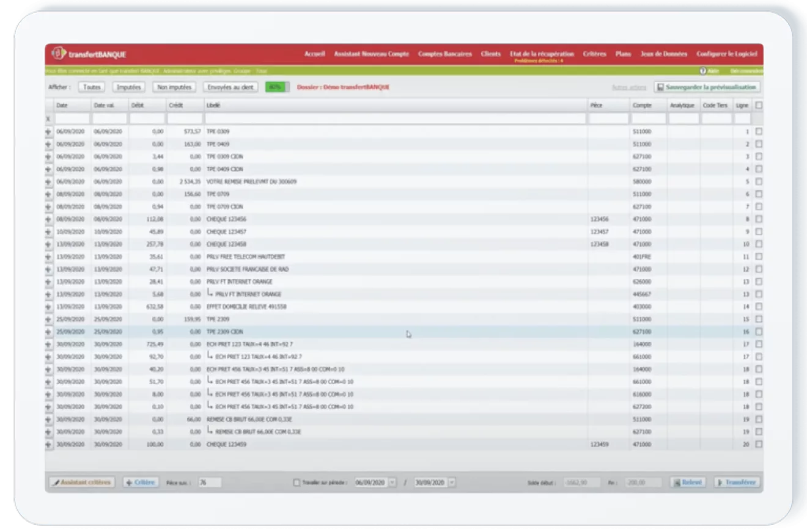The width and height of the screenshot is (807, 532).
Task: Click the plus icon on TPE 0409 CION row
Action: 48,169
